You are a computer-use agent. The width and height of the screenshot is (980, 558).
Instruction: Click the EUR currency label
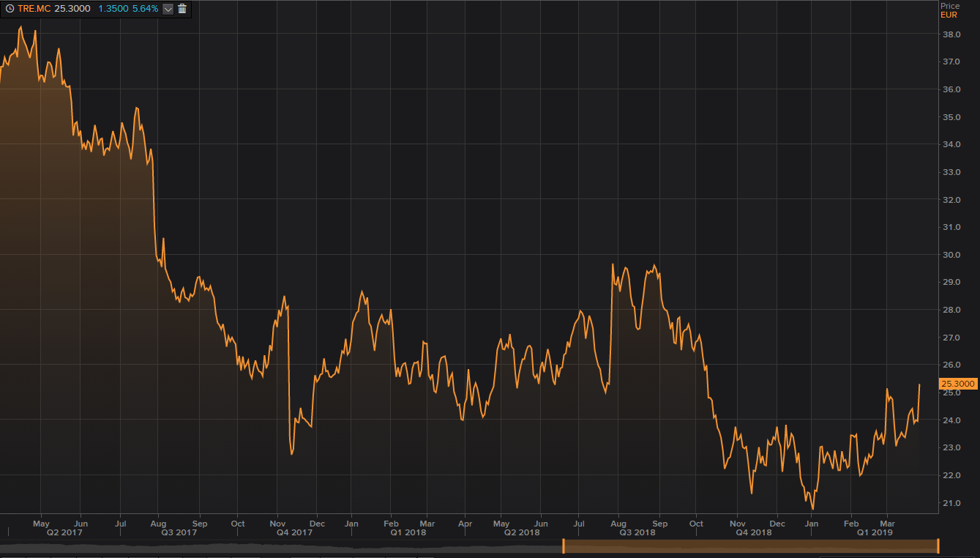[x=949, y=15]
